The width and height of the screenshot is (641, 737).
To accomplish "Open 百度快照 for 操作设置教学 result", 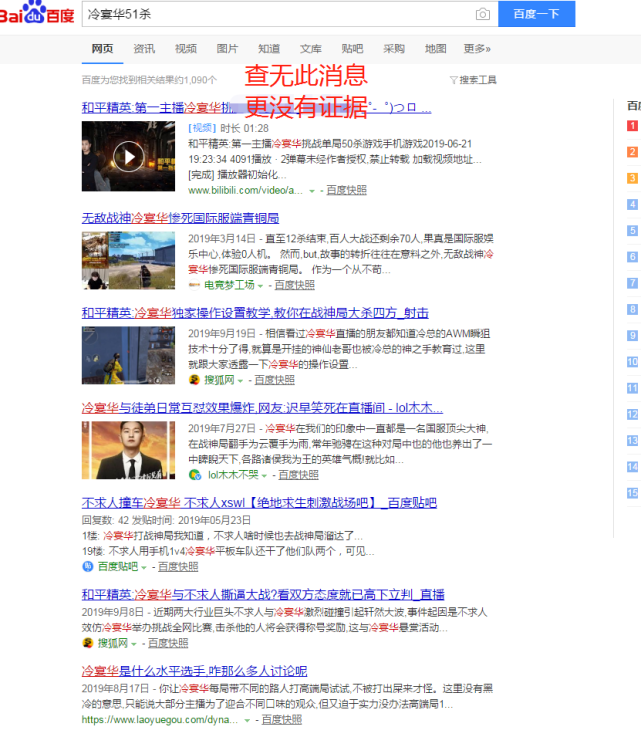I will 274,380.
